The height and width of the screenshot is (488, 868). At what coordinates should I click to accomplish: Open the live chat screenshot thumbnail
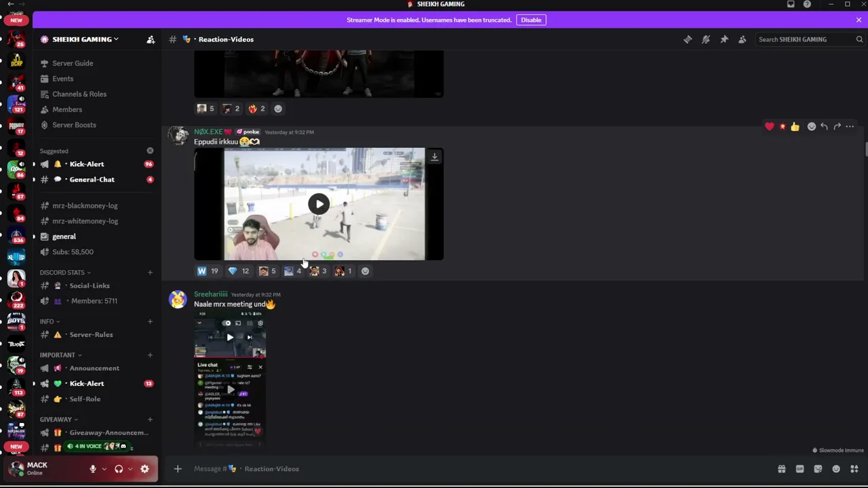coord(230,379)
